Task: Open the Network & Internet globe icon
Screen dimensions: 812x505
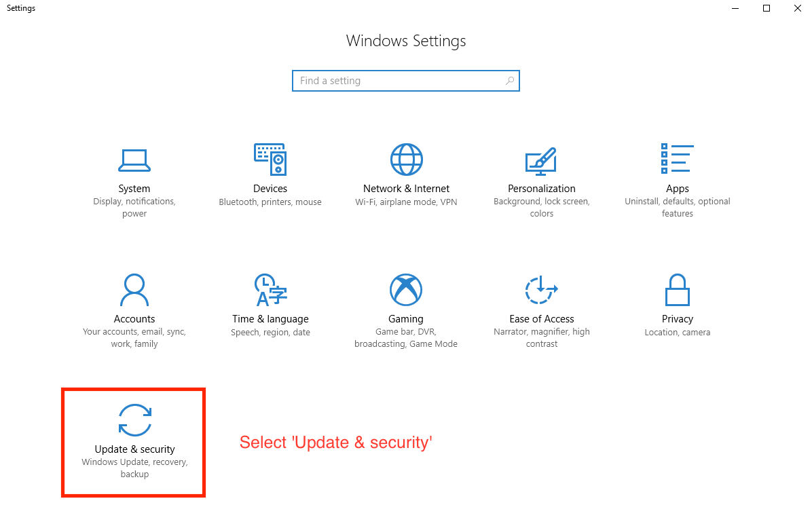Action: (407, 160)
